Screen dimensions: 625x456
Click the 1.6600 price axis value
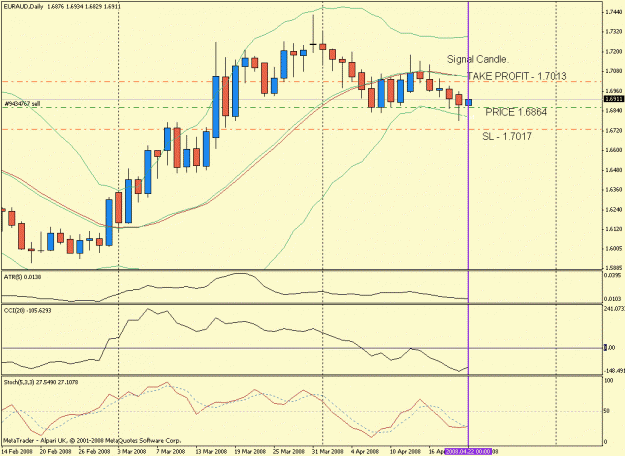pos(613,150)
